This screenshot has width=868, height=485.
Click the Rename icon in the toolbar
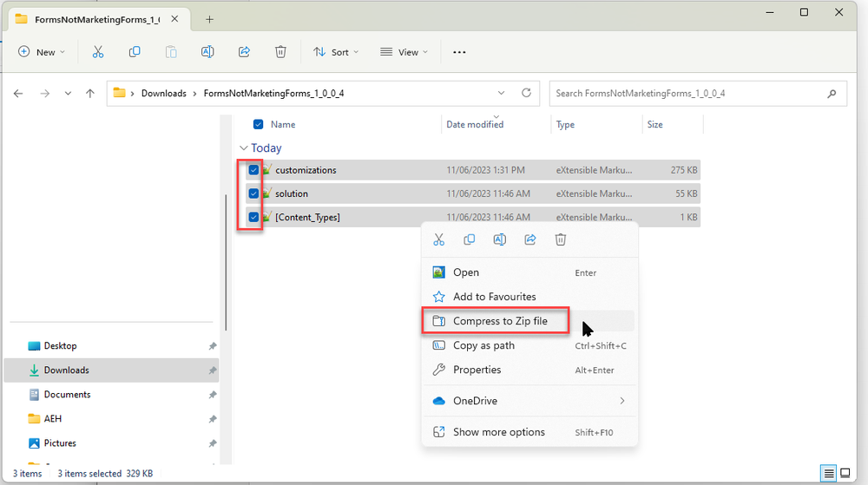[x=207, y=52]
